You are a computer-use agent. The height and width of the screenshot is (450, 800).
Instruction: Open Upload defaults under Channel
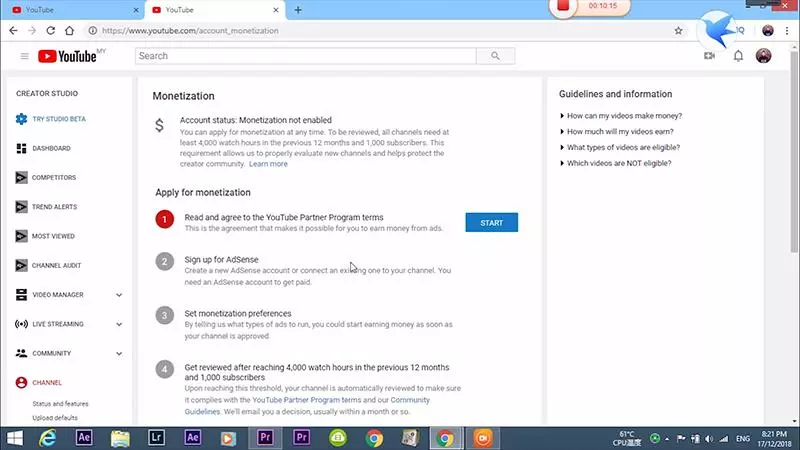[55, 418]
